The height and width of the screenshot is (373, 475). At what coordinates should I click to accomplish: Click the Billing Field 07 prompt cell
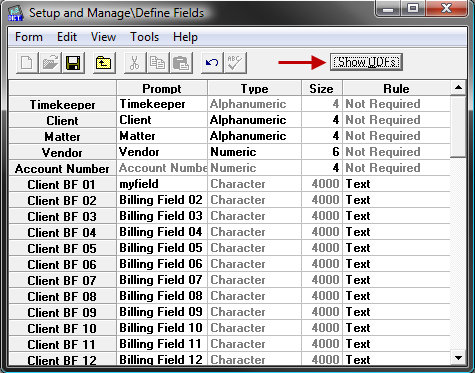(x=162, y=280)
